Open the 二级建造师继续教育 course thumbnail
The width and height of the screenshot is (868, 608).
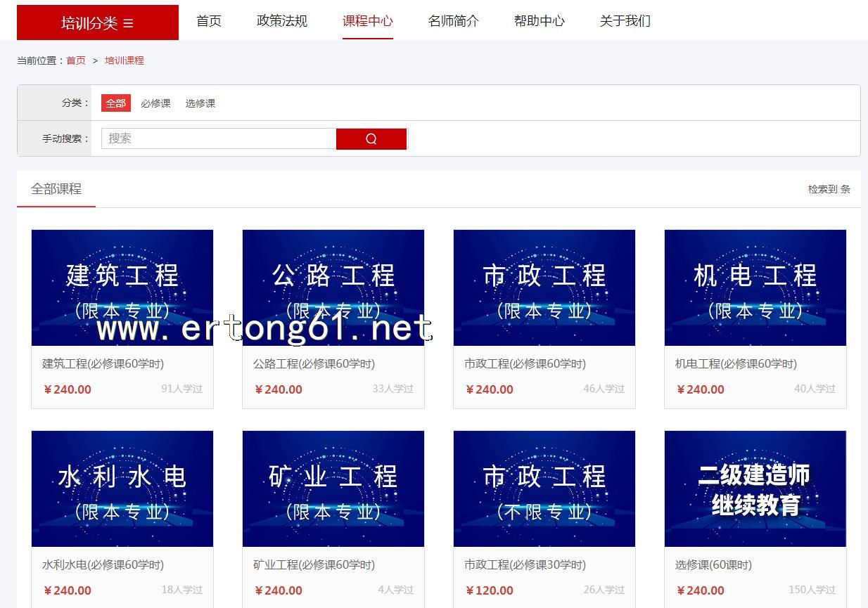point(755,489)
